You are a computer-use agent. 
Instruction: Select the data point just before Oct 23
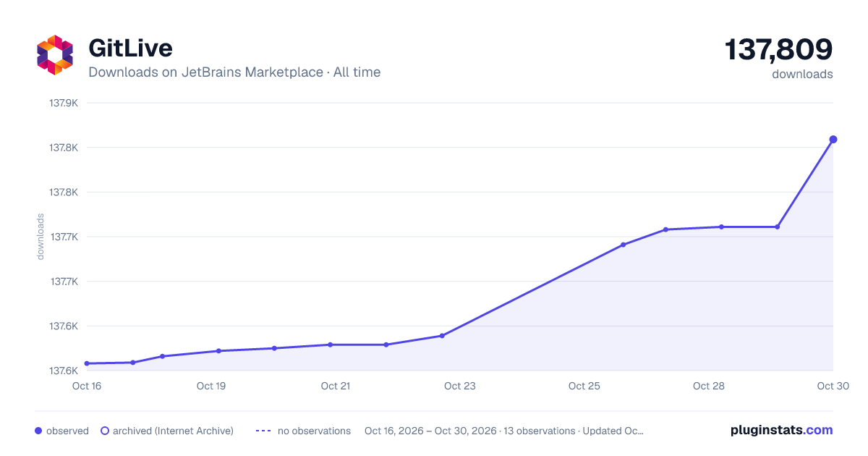[442, 336]
